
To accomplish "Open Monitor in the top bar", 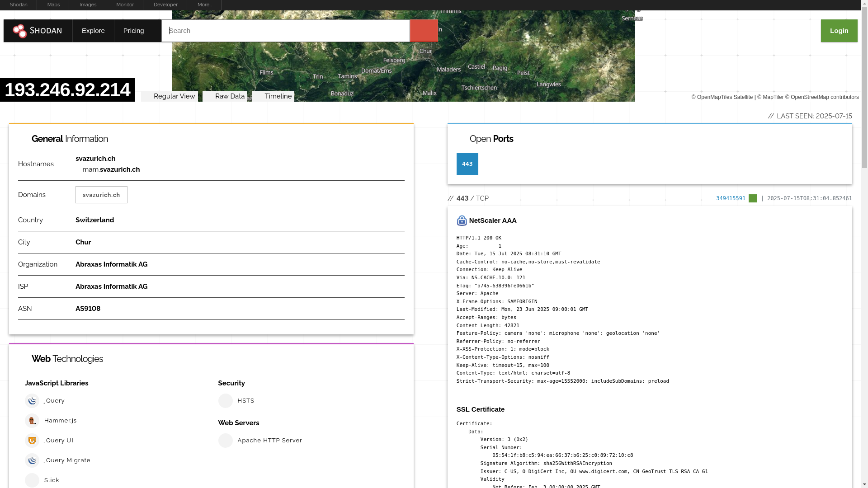I will (125, 5).
